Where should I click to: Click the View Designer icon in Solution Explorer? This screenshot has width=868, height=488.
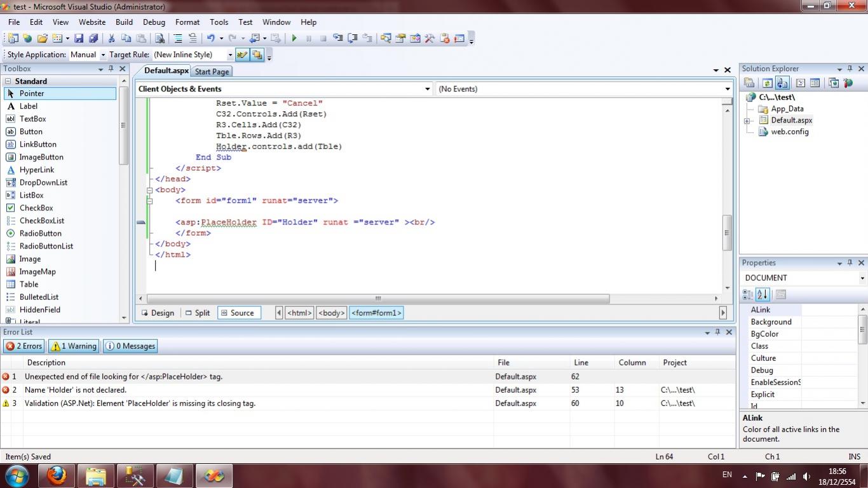click(x=815, y=83)
